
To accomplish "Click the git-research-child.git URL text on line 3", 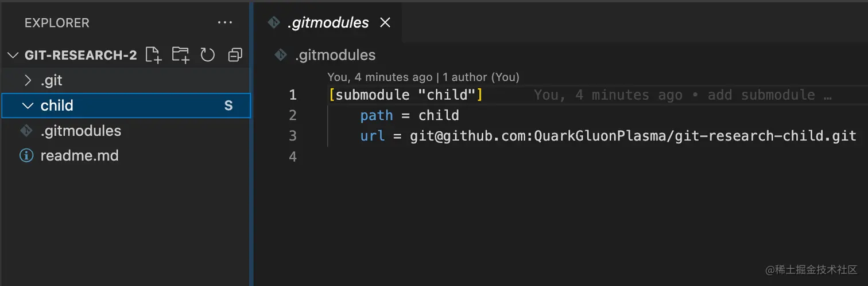I will (633, 136).
